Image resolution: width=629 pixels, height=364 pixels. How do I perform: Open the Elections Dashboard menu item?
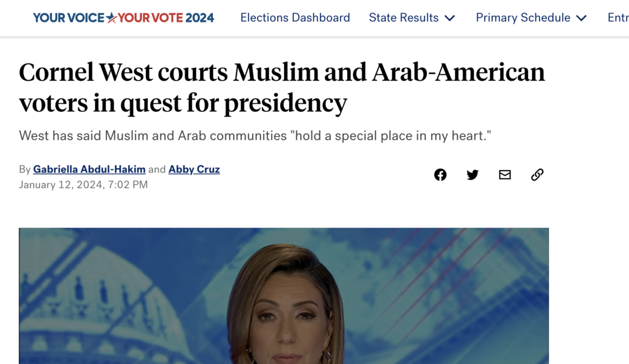(x=295, y=18)
